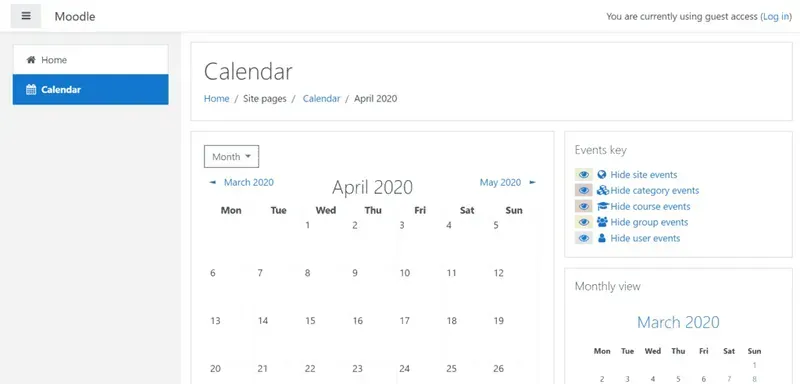The height and width of the screenshot is (384, 800).
Task: Open the March 2020 mini calendar title
Action: pyautogui.click(x=678, y=322)
